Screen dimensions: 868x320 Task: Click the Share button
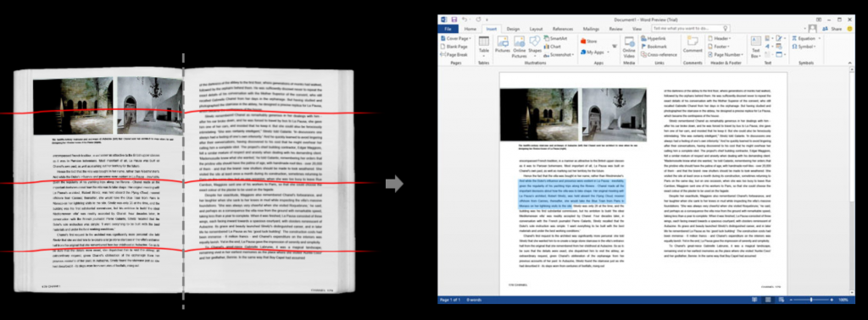click(833, 29)
